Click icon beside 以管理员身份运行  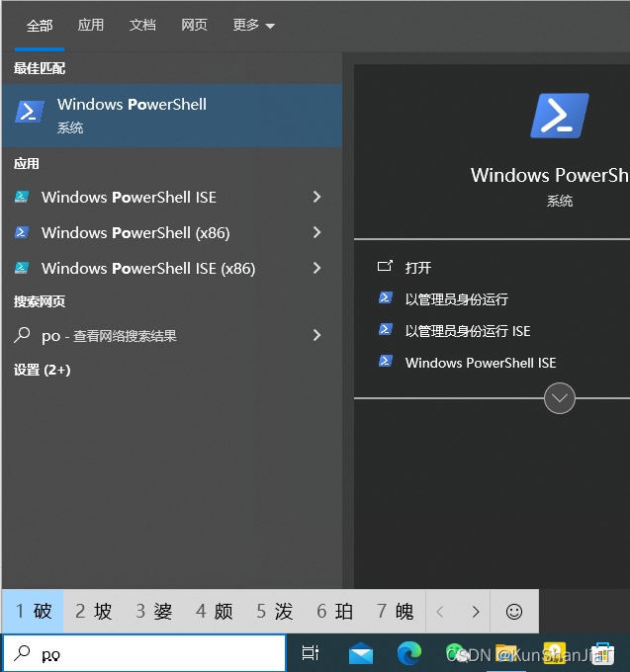coord(385,297)
